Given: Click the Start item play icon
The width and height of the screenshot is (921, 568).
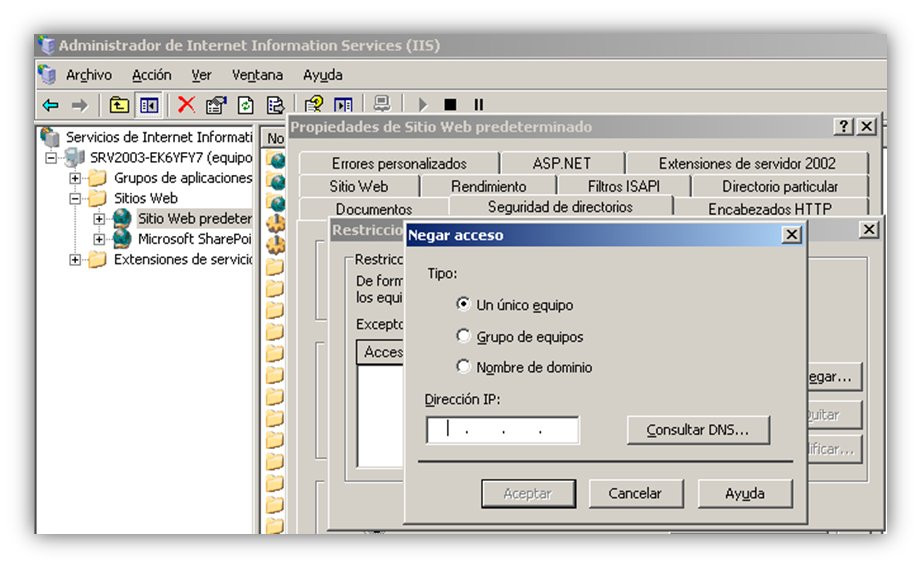Looking at the screenshot, I should point(422,105).
